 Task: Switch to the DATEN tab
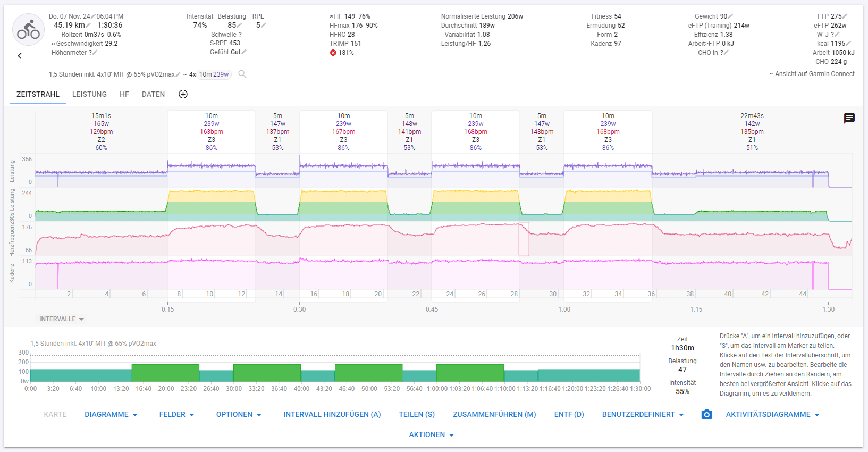point(153,94)
